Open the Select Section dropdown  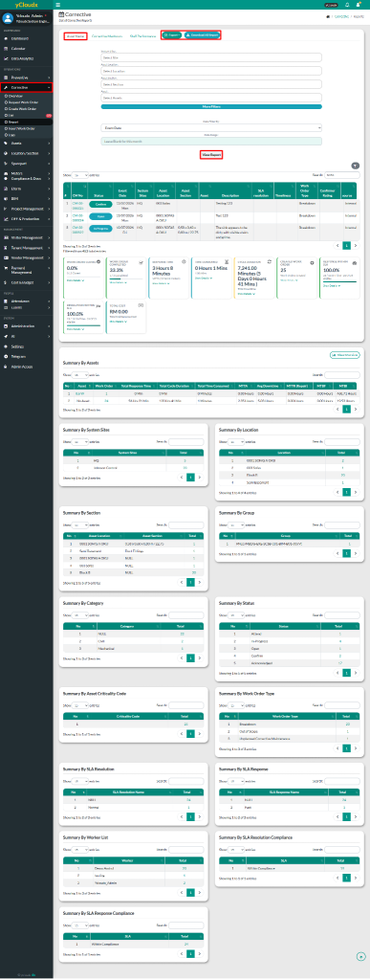211,84
